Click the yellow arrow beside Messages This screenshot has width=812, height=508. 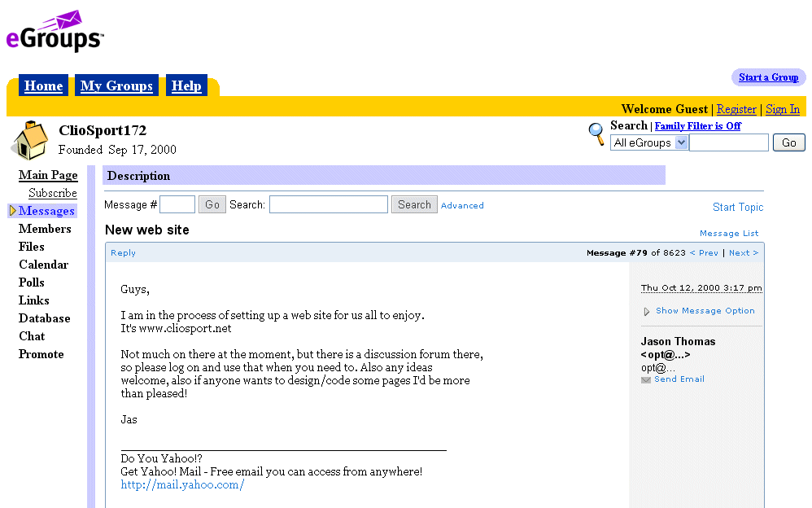13,212
